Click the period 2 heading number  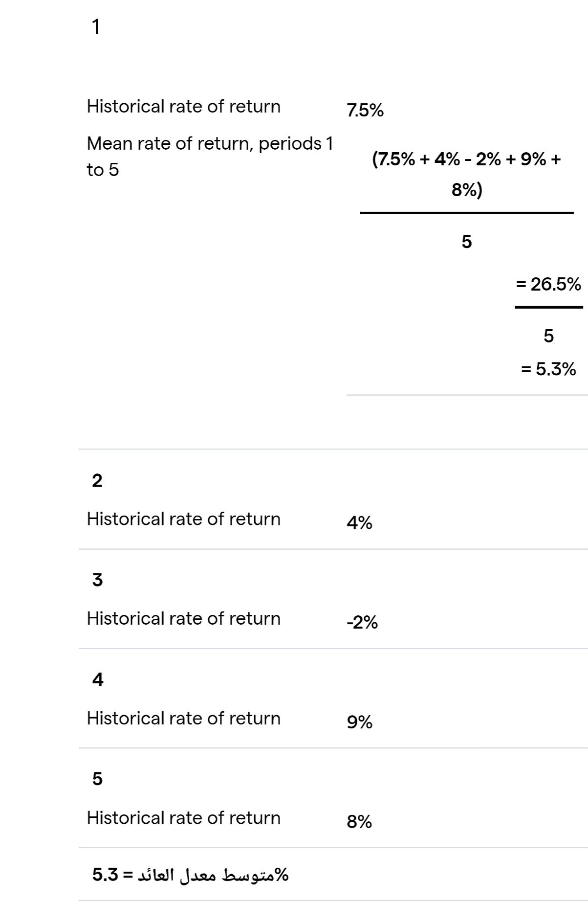pos(97,481)
